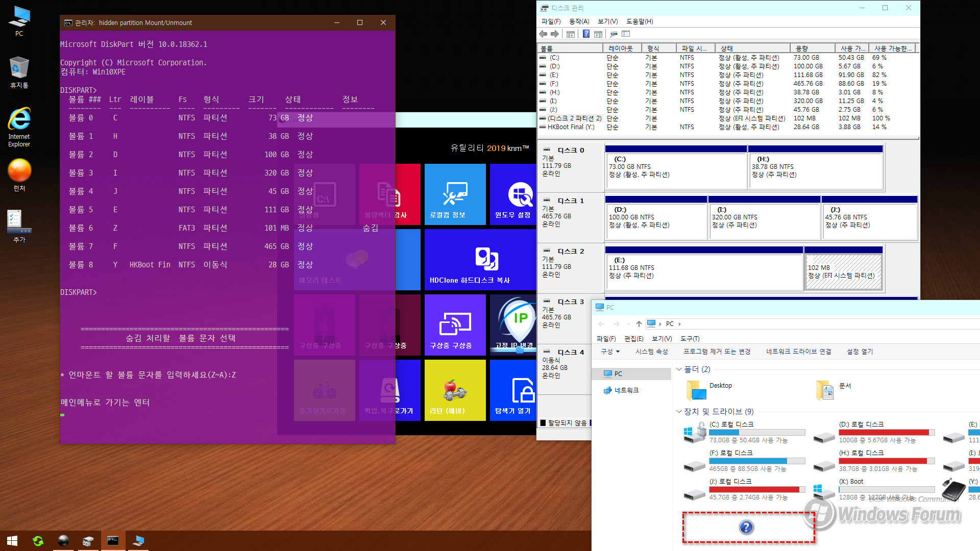Click Back arrow in PC explorer window

point(601,324)
